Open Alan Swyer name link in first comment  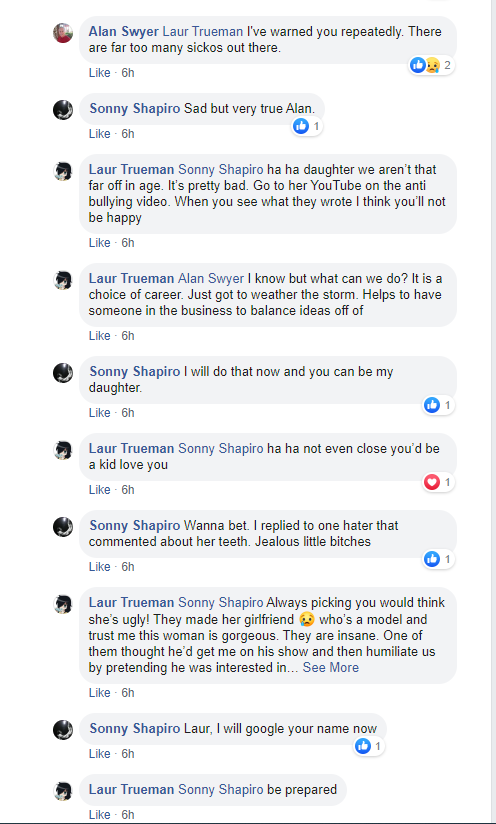123,32
